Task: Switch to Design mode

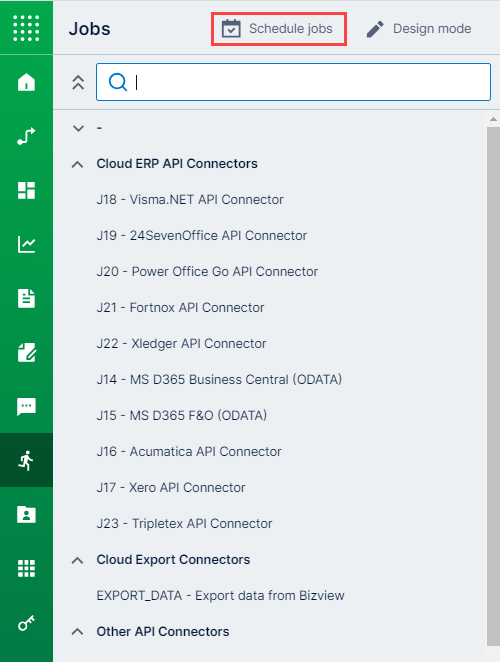Action: 418,29
